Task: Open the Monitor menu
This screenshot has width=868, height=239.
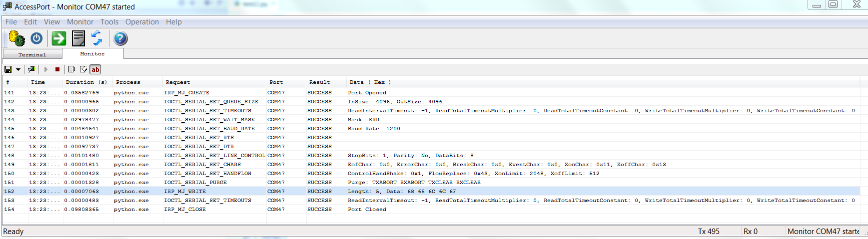Action: click(80, 22)
